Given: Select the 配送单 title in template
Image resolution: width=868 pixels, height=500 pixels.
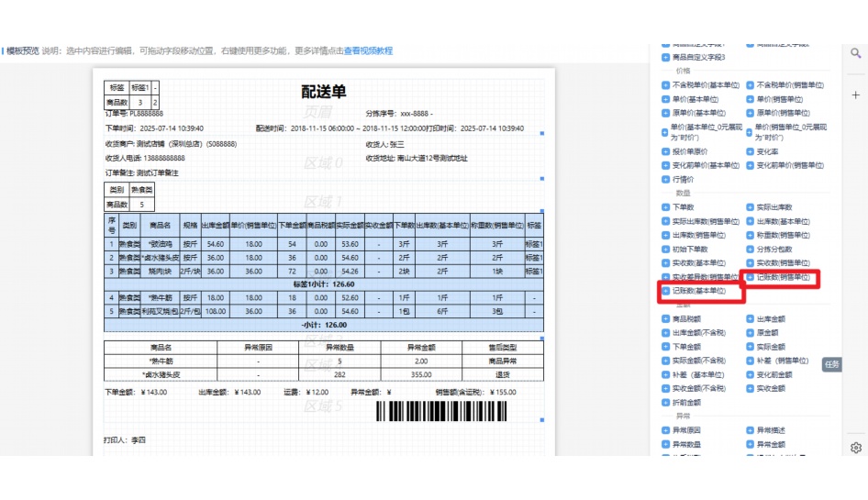Looking at the screenshot, I should 324,92.
